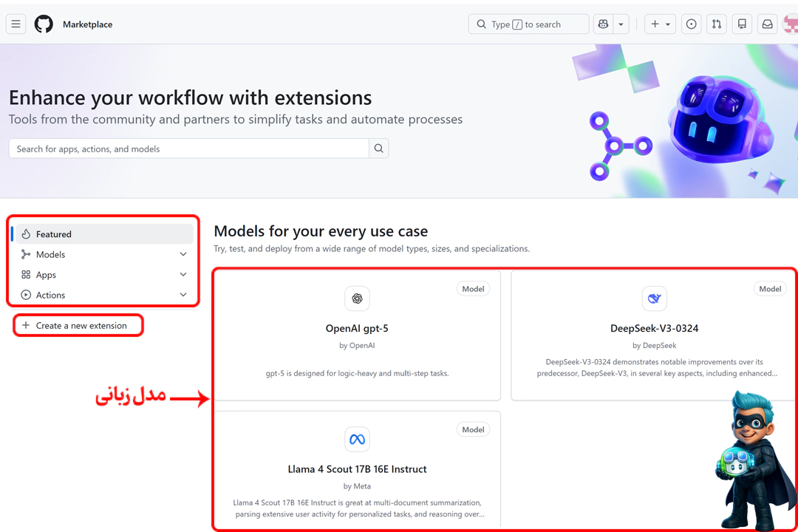Open the DeepSeek-V3-0324 model card

coord(654,328)
